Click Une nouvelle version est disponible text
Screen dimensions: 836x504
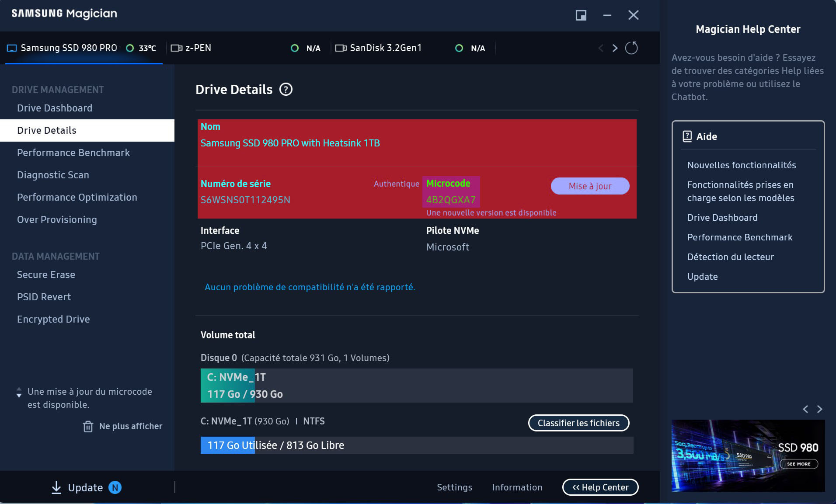click(x=491, y=213)
